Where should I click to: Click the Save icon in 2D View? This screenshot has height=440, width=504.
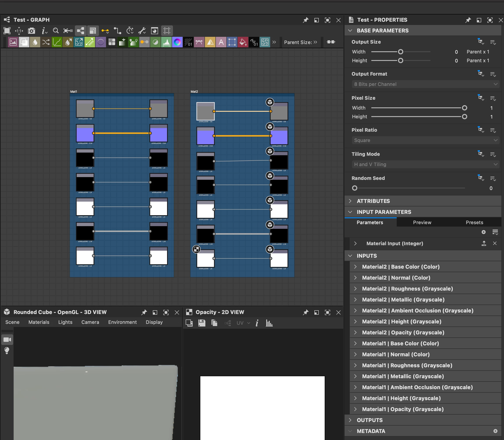tap(202, 323)
